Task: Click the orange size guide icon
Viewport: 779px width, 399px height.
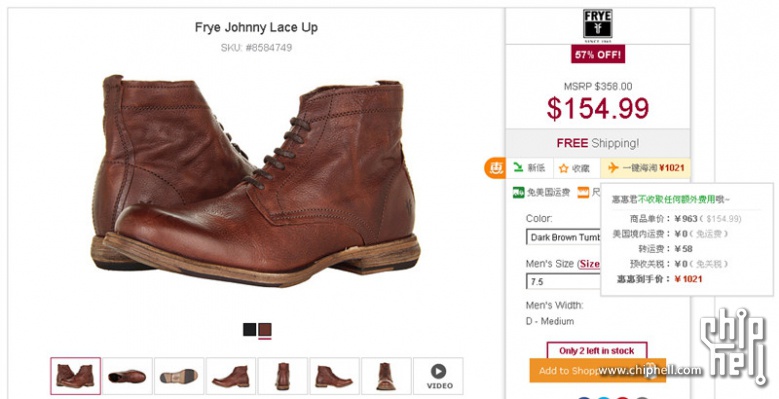Action: [583, 193]
